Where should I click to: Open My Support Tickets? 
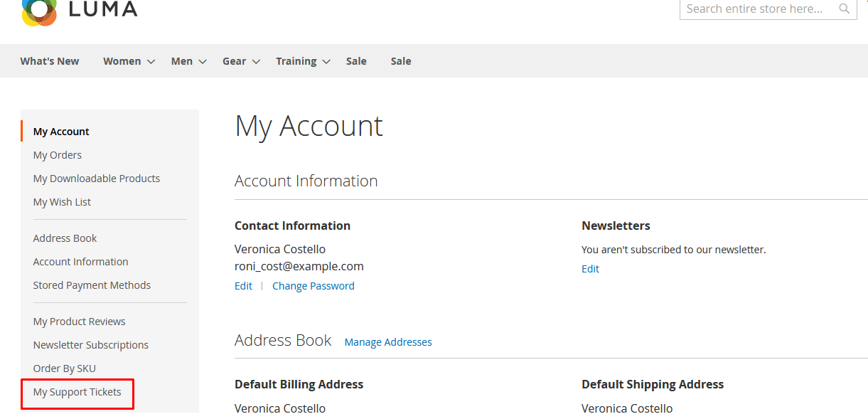[x=77, y=392]
